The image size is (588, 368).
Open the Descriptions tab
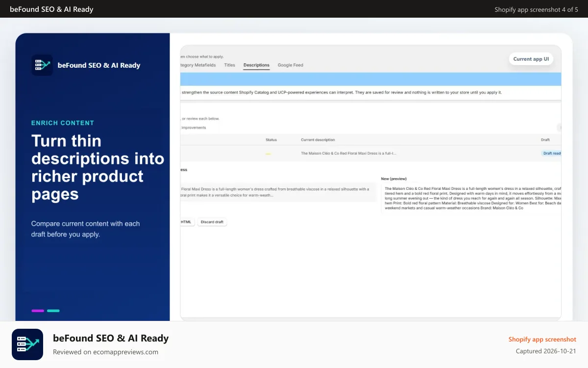coord(256,65)
